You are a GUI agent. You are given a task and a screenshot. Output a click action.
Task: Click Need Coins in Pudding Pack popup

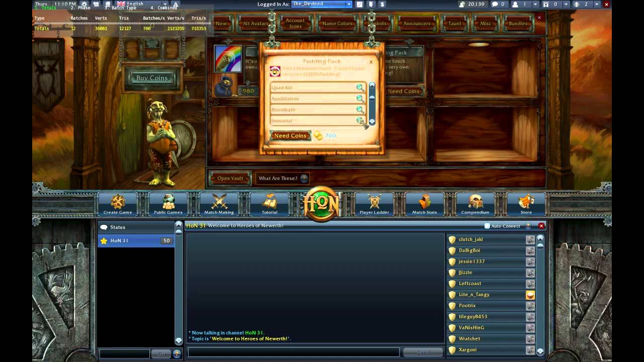tap(290, 136)
